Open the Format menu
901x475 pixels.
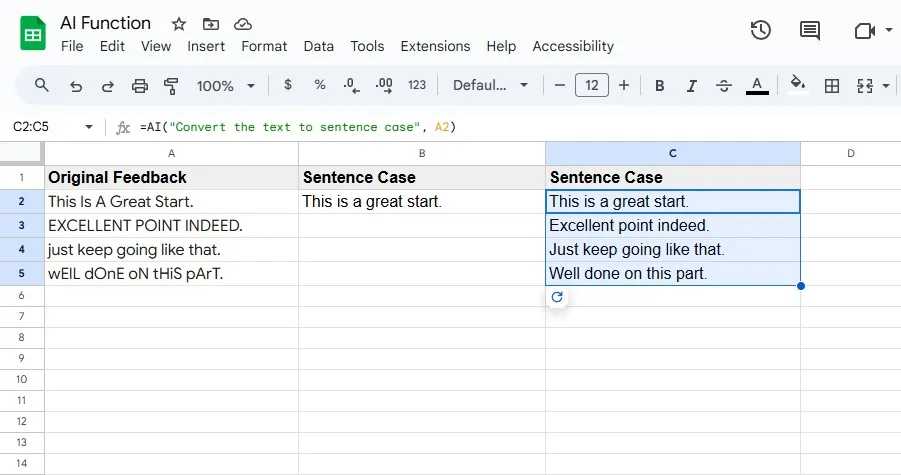tap(264, 46)
